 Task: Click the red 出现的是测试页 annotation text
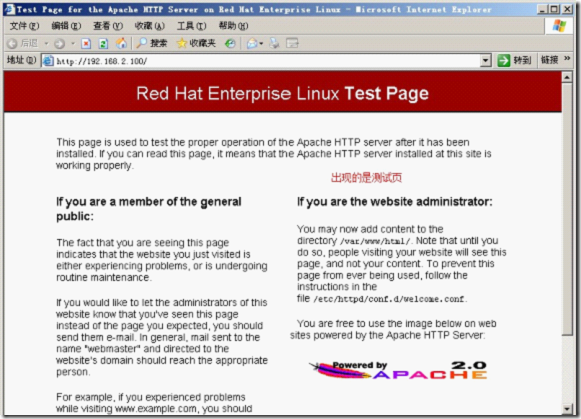(x=366, y=178)
